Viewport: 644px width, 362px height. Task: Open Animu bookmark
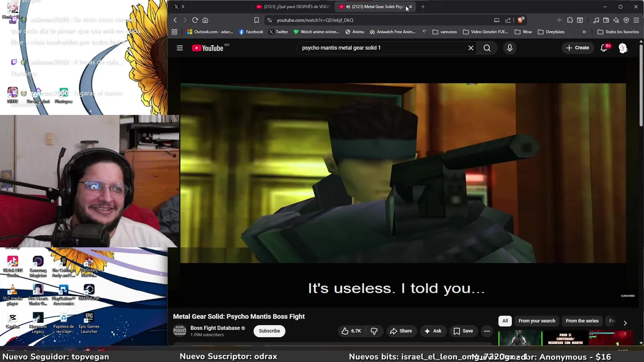355,32
